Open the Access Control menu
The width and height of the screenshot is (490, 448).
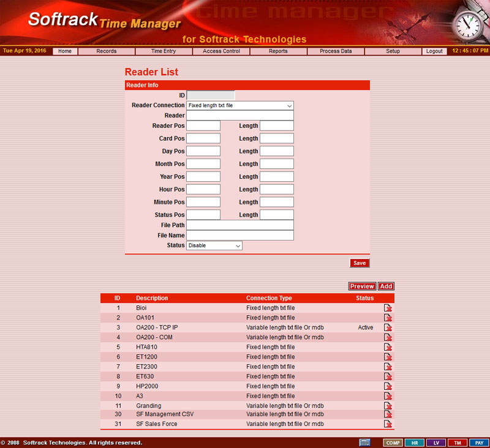click(221, 51)
